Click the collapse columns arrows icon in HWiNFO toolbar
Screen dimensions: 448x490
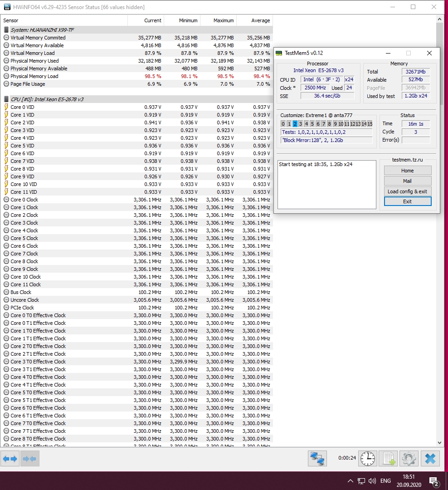[29, 459]
